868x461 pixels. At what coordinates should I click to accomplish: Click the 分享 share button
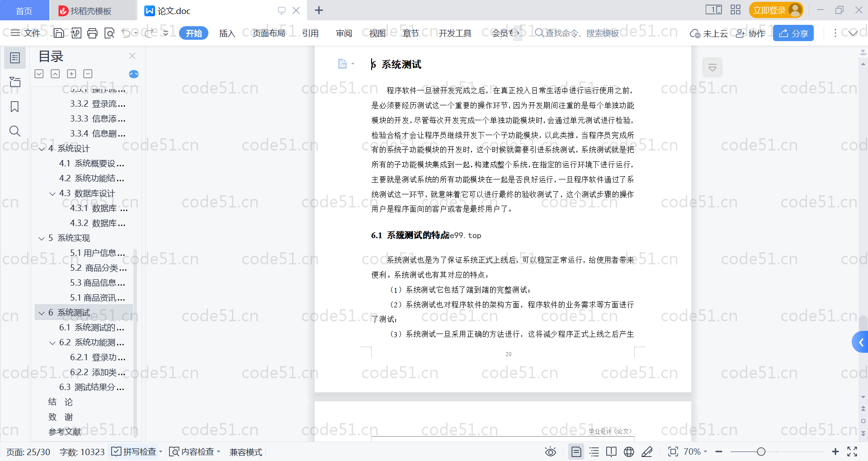coord(793,33)
